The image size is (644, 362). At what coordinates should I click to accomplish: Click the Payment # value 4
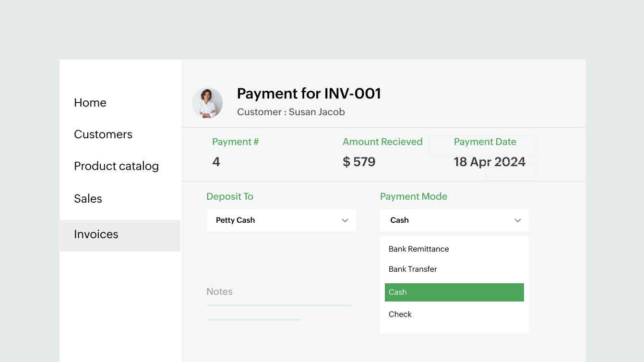pos(216,162)
